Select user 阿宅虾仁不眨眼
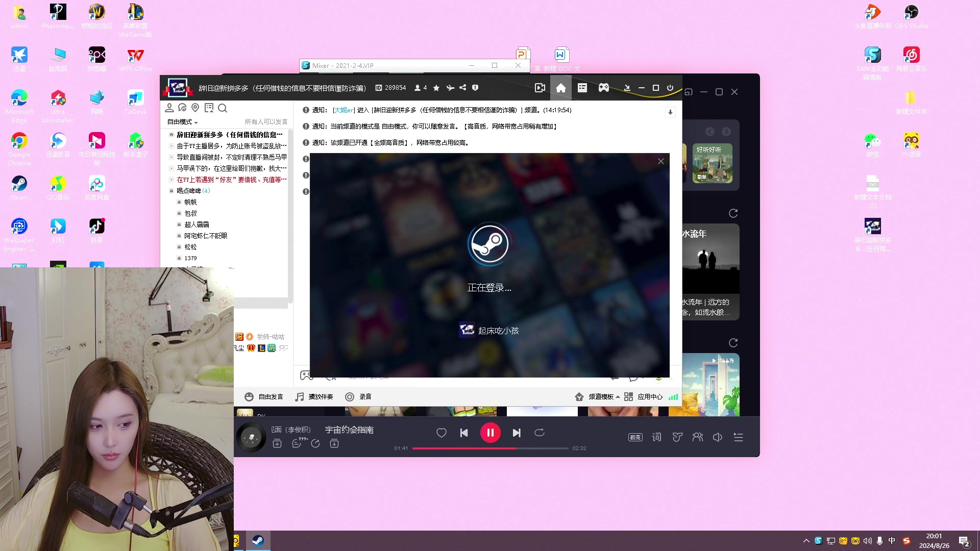The width and height of the screenshot is (980, 551). (206, 236)
